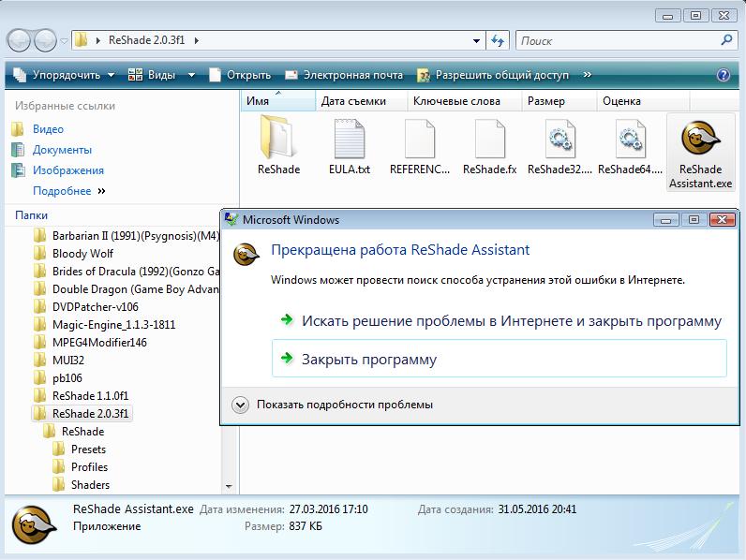The image size is (746, 560).
Task: Choose Искать решение проблемы в Интернете option
Action: 500,321
